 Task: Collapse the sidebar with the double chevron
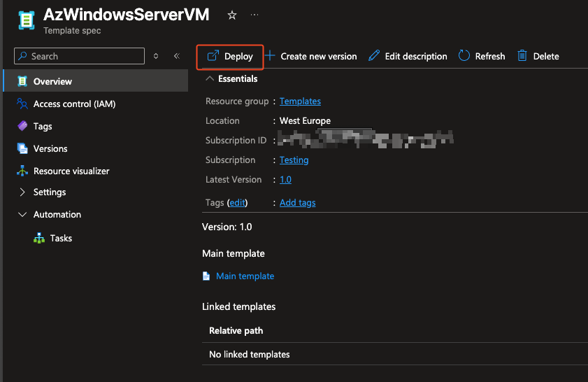[177, 56]
